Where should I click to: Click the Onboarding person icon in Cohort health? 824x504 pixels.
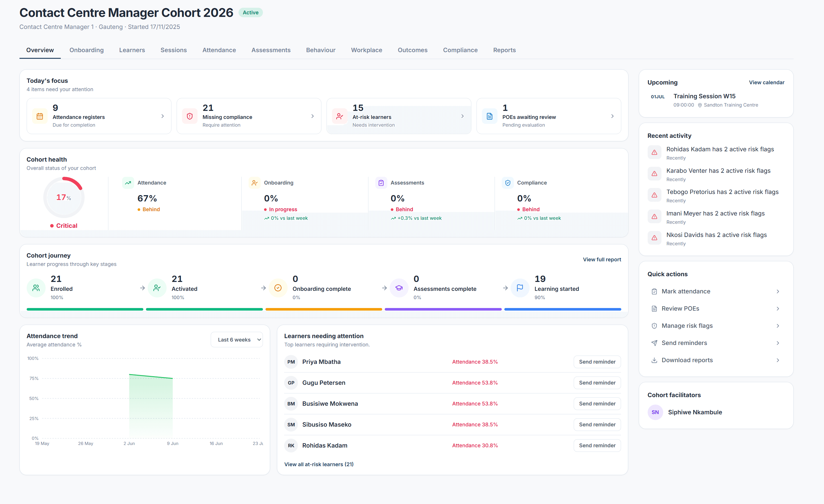point(255,183)
